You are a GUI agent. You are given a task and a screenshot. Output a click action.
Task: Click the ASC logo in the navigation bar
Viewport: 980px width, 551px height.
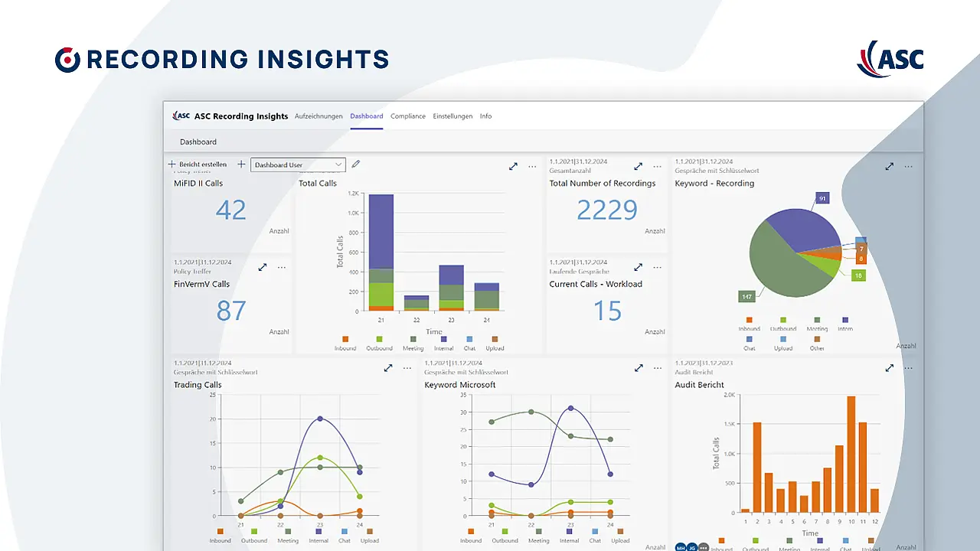tap(181, 116)
